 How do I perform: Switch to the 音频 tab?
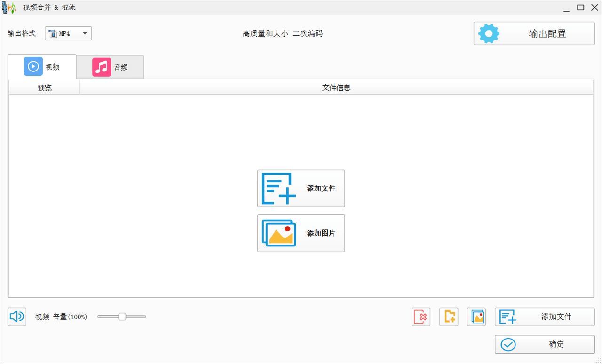click(x=110, y=67)
